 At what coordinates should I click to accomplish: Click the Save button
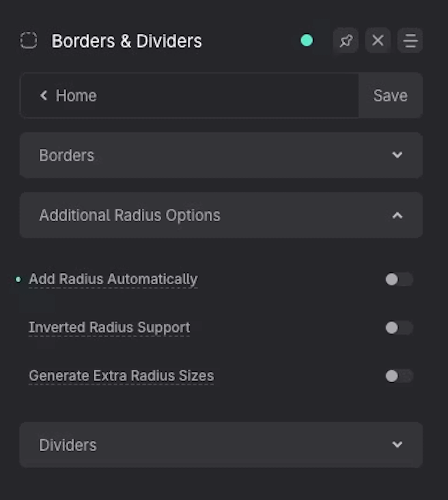[390, 95]
